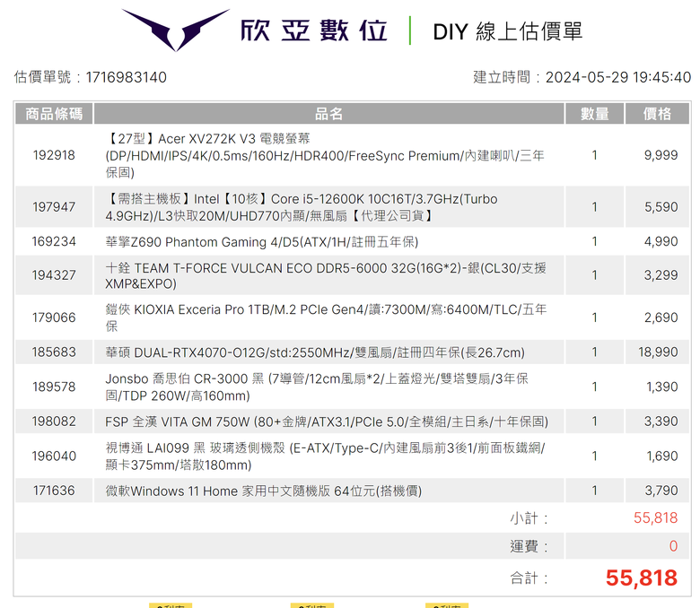Viewport: 700px width, 608px height.
Task: Click the 合計 label
Action: pyautogui.click(x=529, y=578)
